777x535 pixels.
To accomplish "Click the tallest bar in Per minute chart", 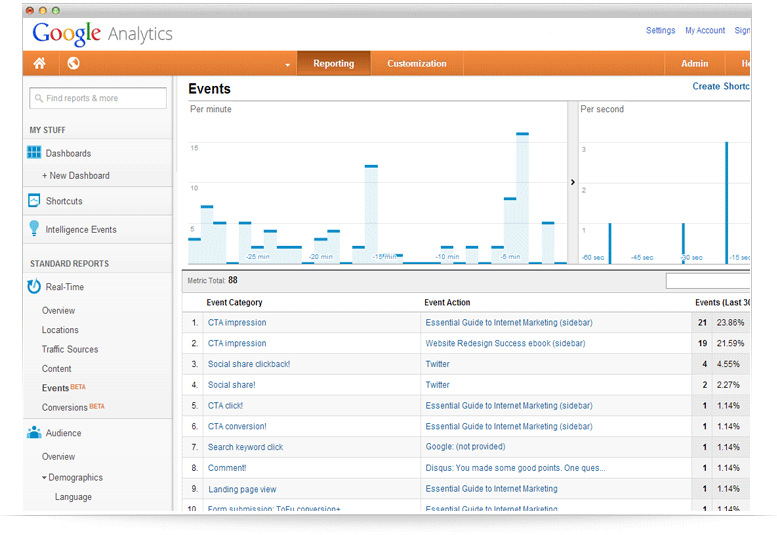I will coord(522,198).
